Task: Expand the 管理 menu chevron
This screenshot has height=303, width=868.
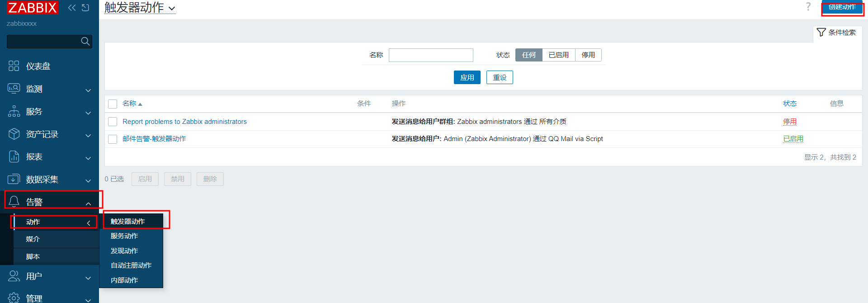Action: [x=88, y=299]
